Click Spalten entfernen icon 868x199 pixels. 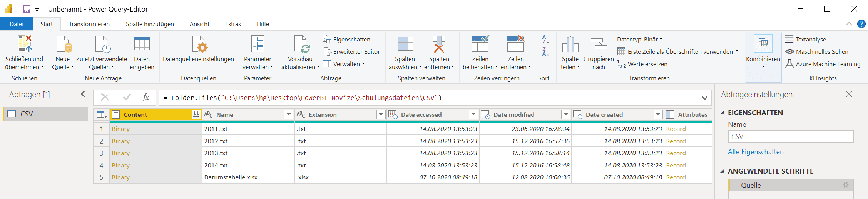click(439, 44)
